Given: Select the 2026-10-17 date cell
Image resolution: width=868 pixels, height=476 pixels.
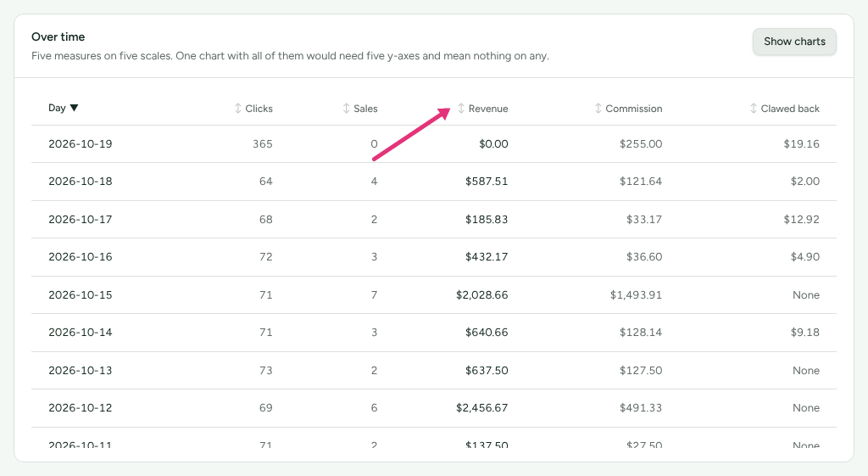Looking at the screenshot, I should click(81, 220).
